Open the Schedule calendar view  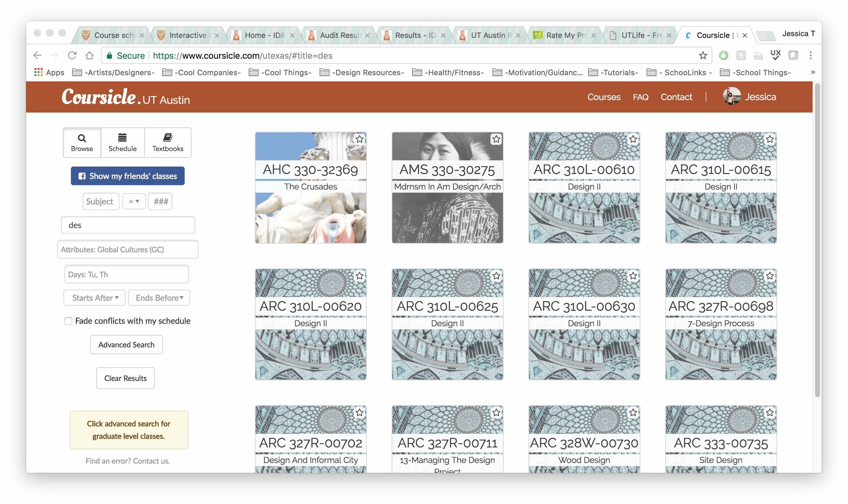pyautogui.click(x=122, y=143)
